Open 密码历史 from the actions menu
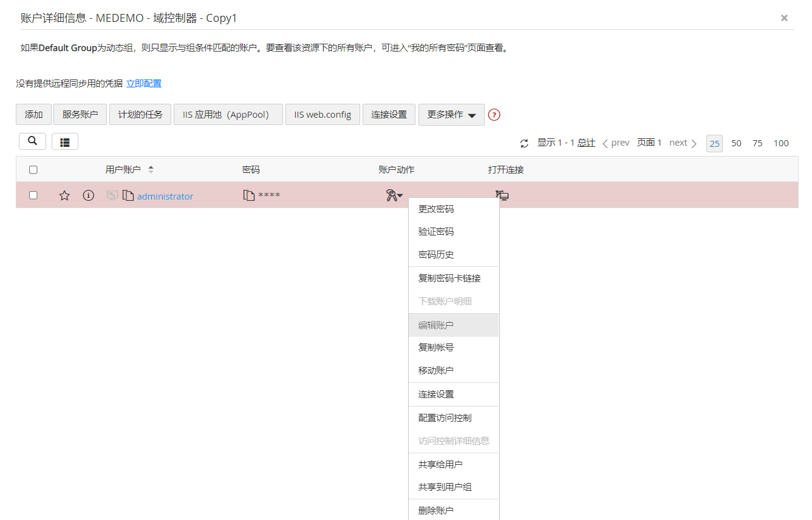This screenshot has width=812, height=520. tap(454, 255)
